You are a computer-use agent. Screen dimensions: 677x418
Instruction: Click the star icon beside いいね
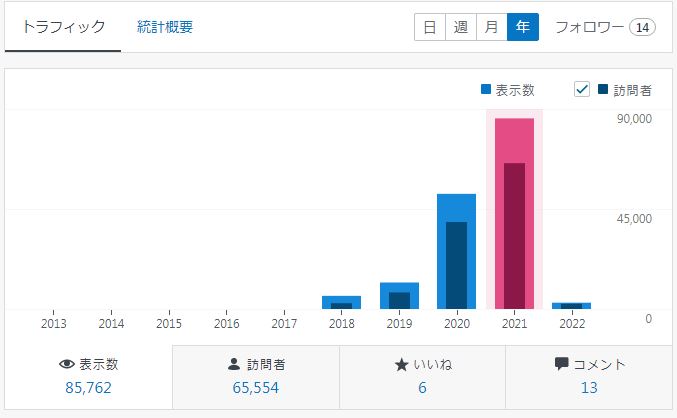(x=401, y=365)
